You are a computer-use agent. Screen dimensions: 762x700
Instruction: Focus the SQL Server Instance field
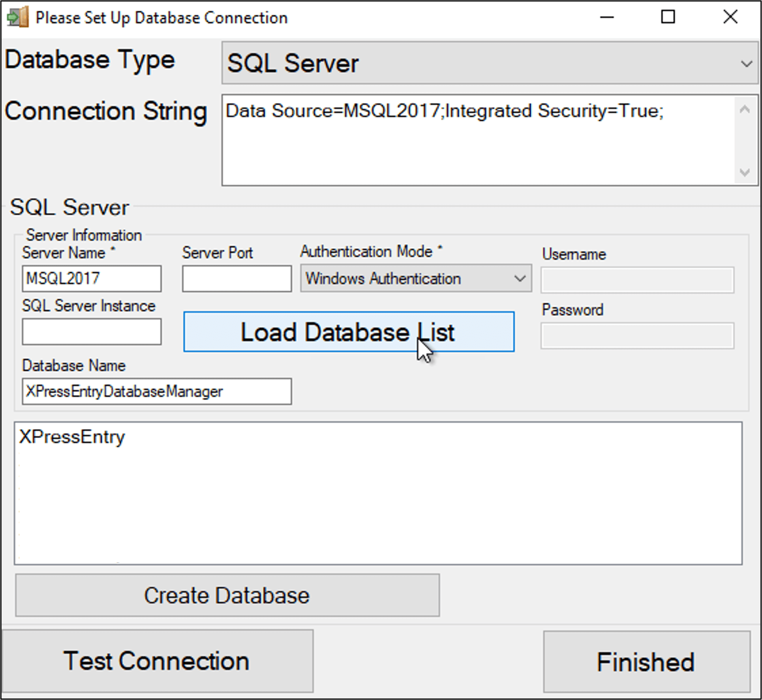point(92,332)
